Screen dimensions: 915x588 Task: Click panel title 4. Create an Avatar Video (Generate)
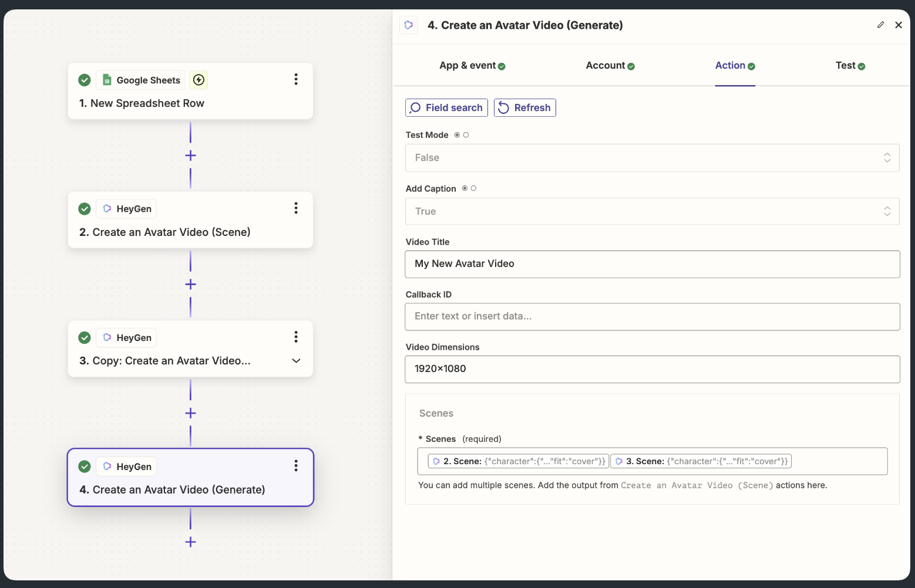point(525,25)
